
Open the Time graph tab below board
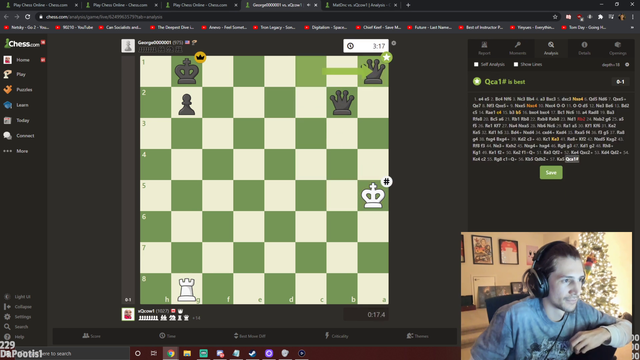pyautogui.click(x=167, y=336)
